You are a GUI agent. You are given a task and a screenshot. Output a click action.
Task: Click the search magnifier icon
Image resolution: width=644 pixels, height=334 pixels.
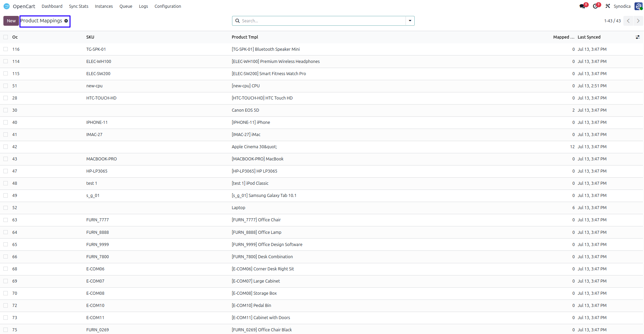[x=237, y=21]
